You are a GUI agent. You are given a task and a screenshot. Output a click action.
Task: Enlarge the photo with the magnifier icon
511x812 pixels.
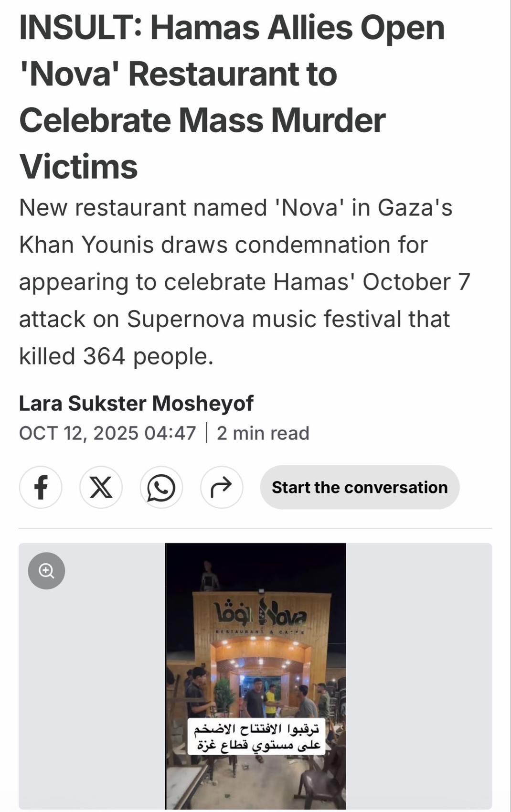point(46,571)
